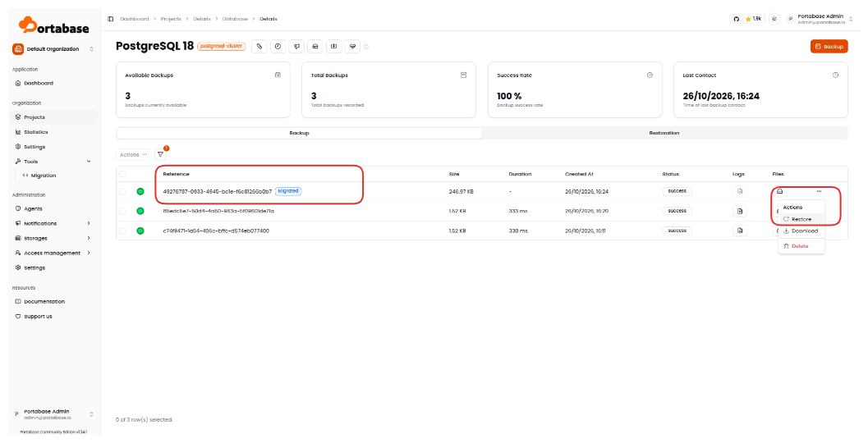Click the Available Backups card icon

tap(278, 75)
